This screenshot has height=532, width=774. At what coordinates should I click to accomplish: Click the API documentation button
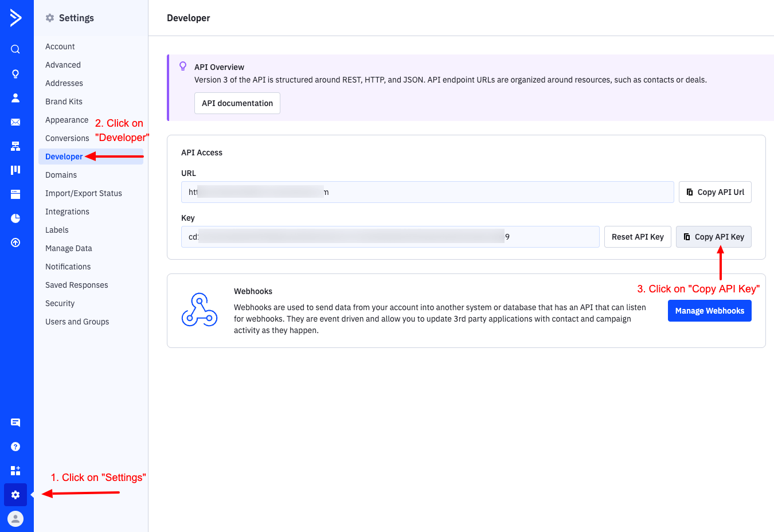[237, 103]
